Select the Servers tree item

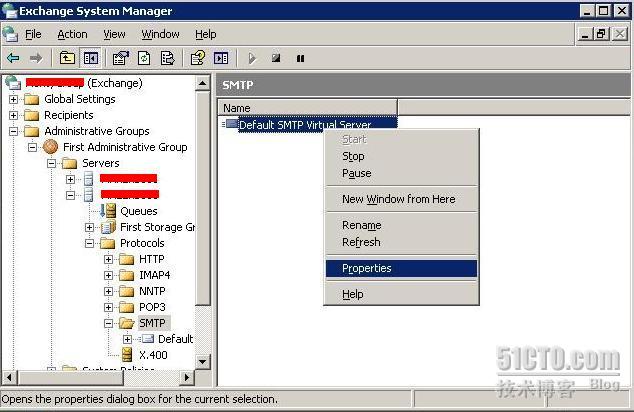coord(101,163)
